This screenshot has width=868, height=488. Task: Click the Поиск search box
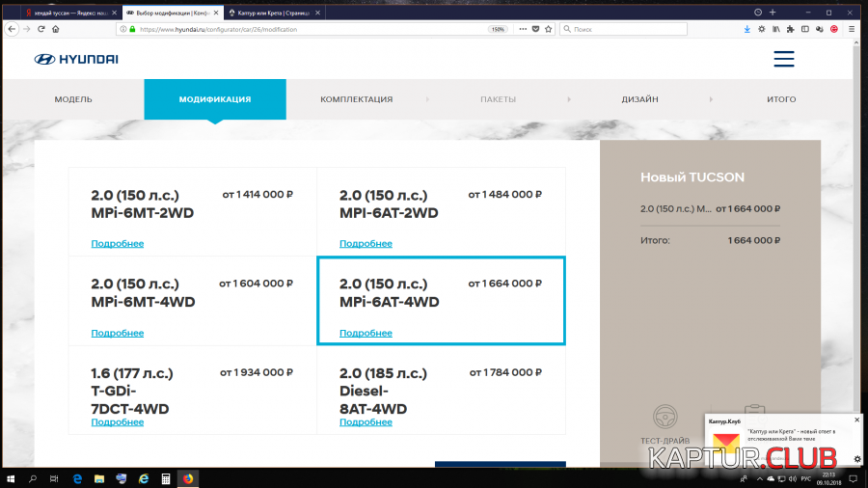624,29
